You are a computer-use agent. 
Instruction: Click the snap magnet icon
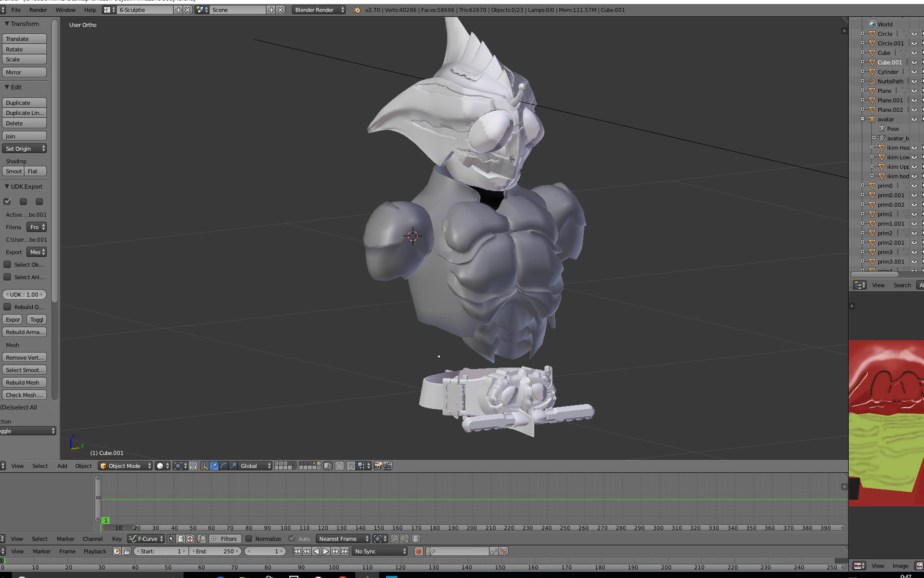point(351,466)
